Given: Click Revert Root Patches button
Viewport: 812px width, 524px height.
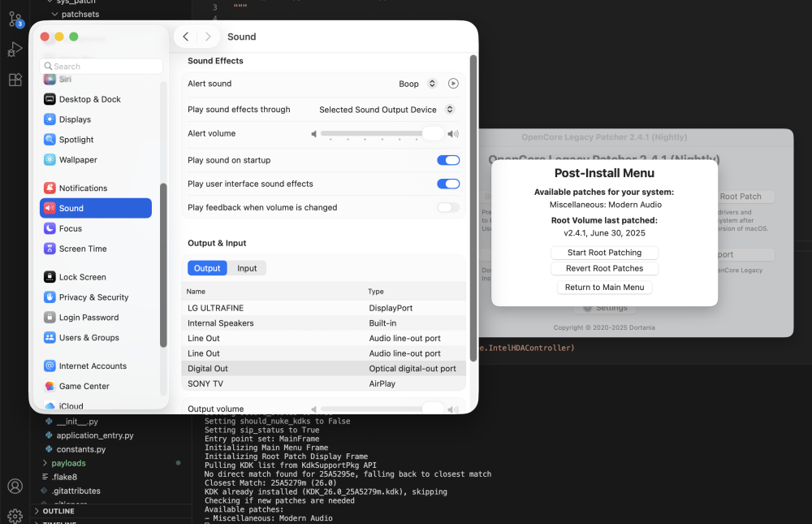Looking at the screenshot, I should (x=604, y=268).
